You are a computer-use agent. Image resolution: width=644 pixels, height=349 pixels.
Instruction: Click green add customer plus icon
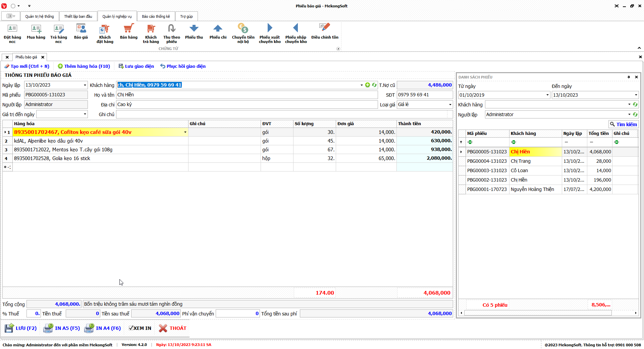tap(368, 85)
